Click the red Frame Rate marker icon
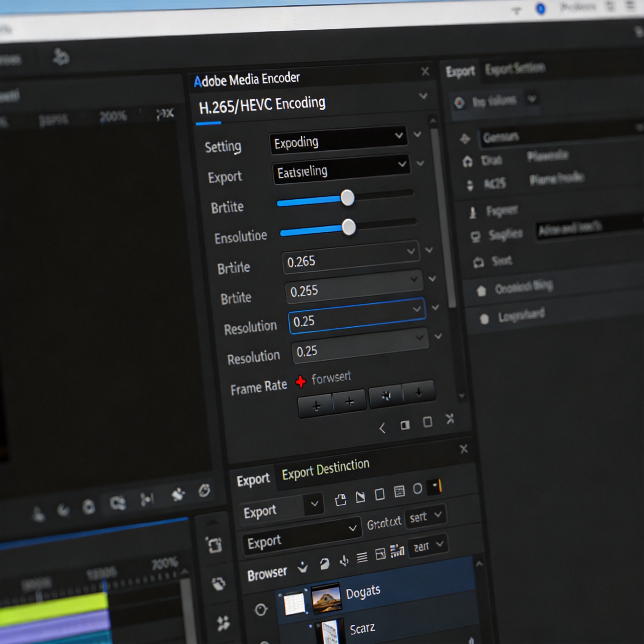The image size is (644, 644). click(x=301, y=382)
